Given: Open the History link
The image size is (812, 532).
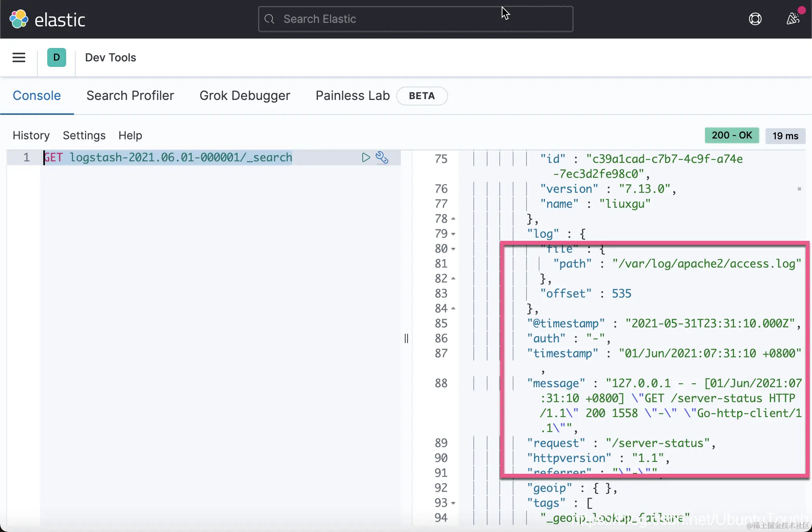Looking at the screenshot, I should tap(31, 135).
